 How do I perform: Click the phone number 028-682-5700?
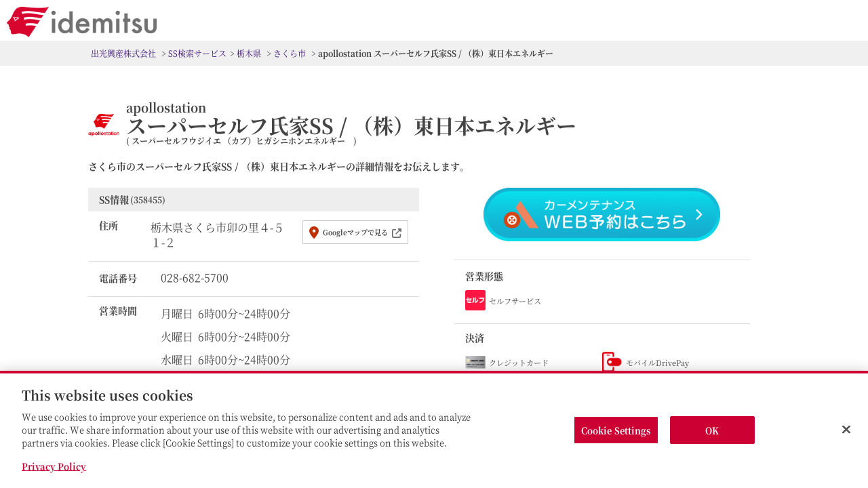tap(195, 279)
